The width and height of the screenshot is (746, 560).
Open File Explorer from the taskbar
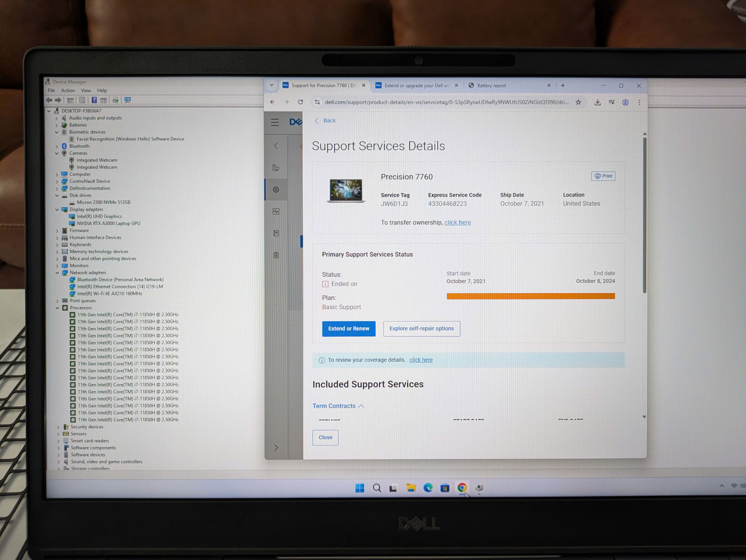[x=411, y=487]
